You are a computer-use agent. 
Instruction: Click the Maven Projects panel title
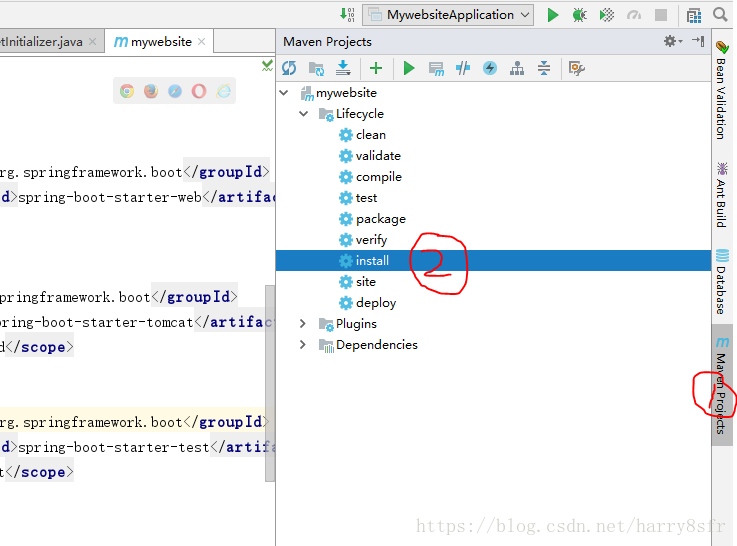[x=327, y=42]
